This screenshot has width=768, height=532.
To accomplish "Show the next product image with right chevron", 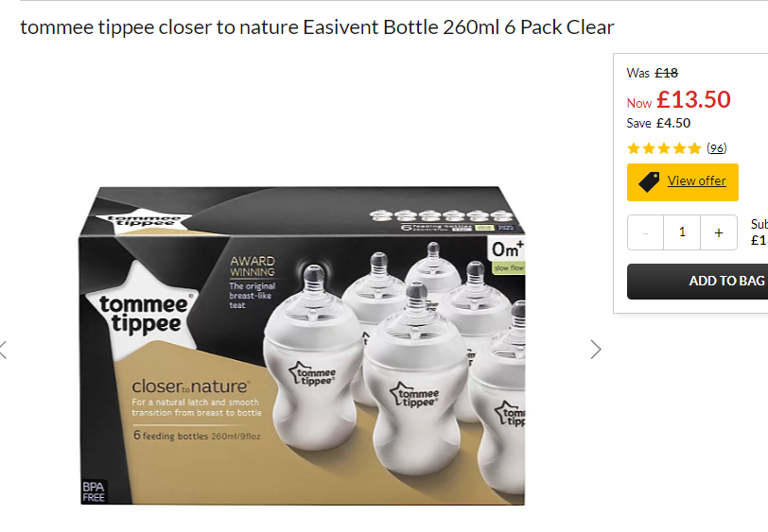I will click(596, 350).
